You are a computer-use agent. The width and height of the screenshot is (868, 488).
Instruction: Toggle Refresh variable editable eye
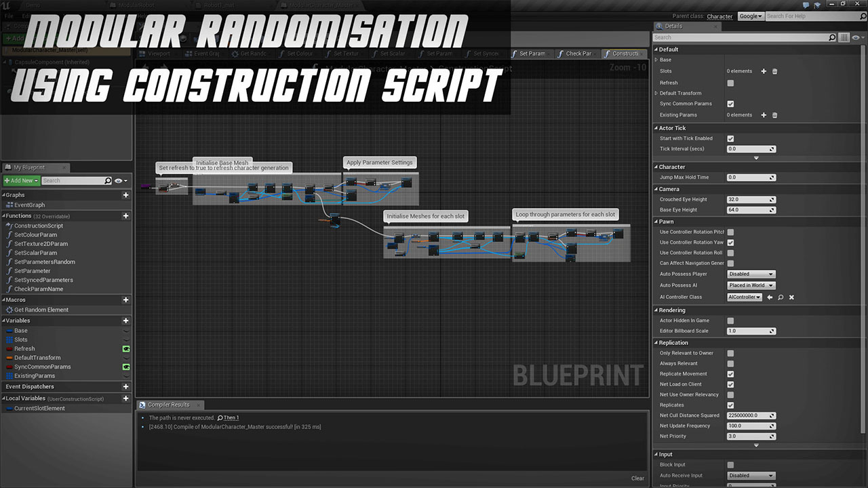[x=126, y=349]
